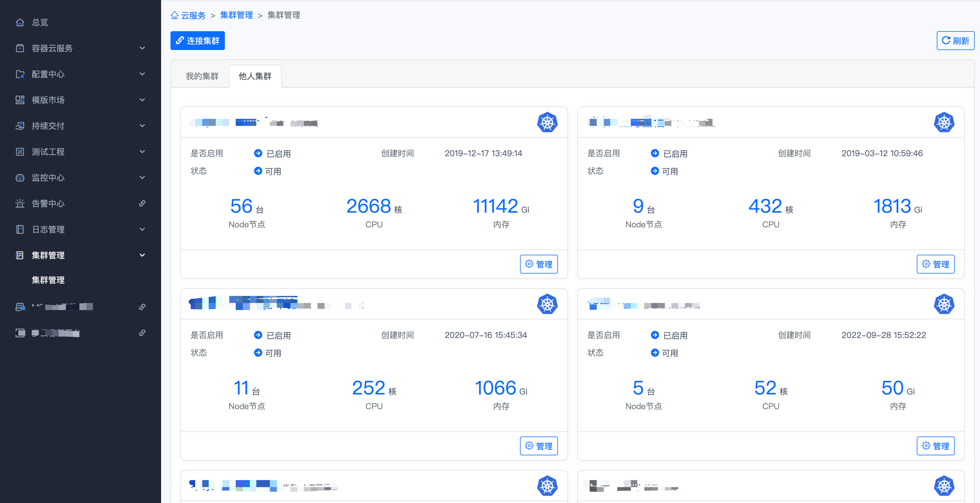
Task: Click 管理 on the 5-node cluster card
Action: pyautogui.click(x=936, y=446)
